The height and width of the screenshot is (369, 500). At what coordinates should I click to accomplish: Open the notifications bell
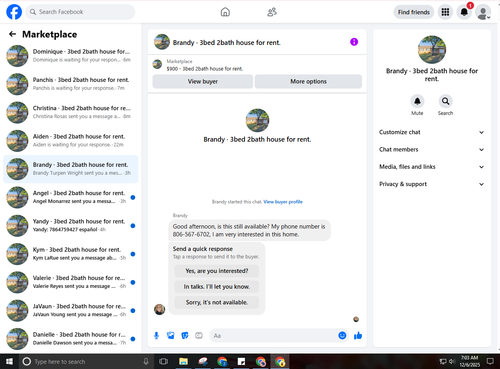click(464, 12)
